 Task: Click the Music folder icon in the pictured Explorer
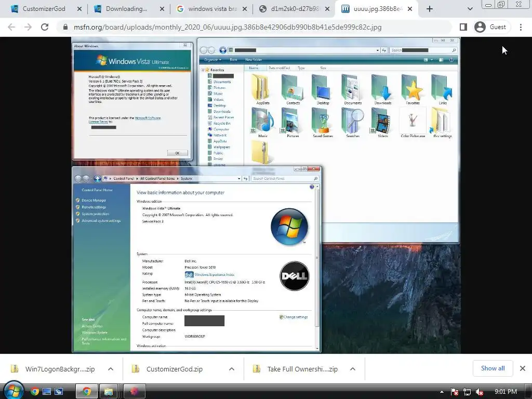click(262, 123)
